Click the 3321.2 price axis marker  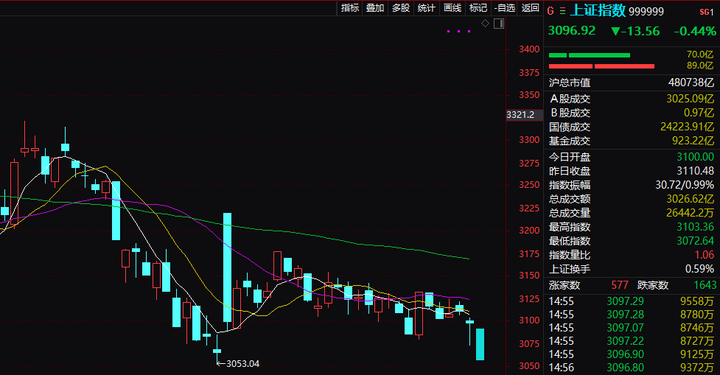521,115
